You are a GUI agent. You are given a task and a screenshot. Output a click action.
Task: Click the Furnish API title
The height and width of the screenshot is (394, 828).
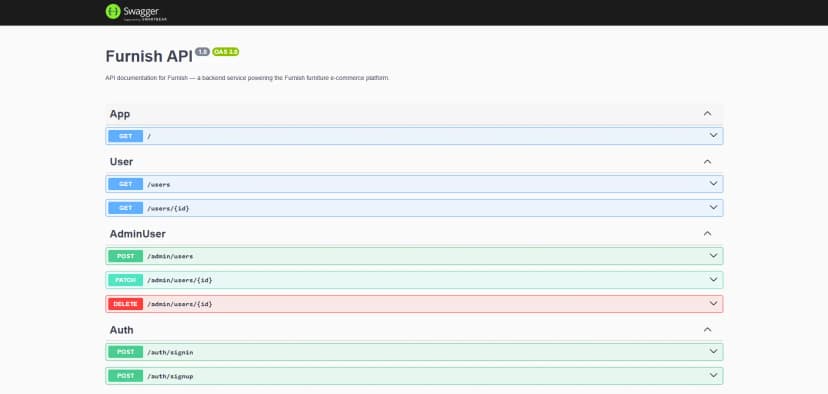tap(149, 57)
